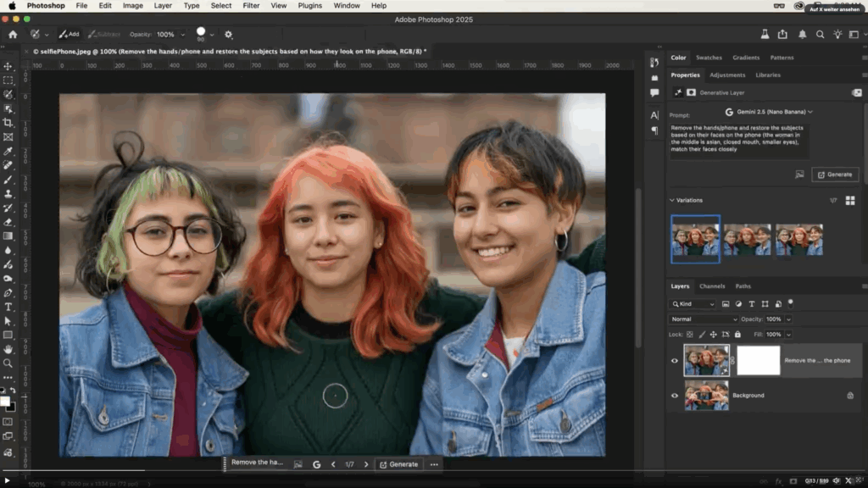Switch to the Channels tab
Viewport: 868px width, 488px height.
712,286
